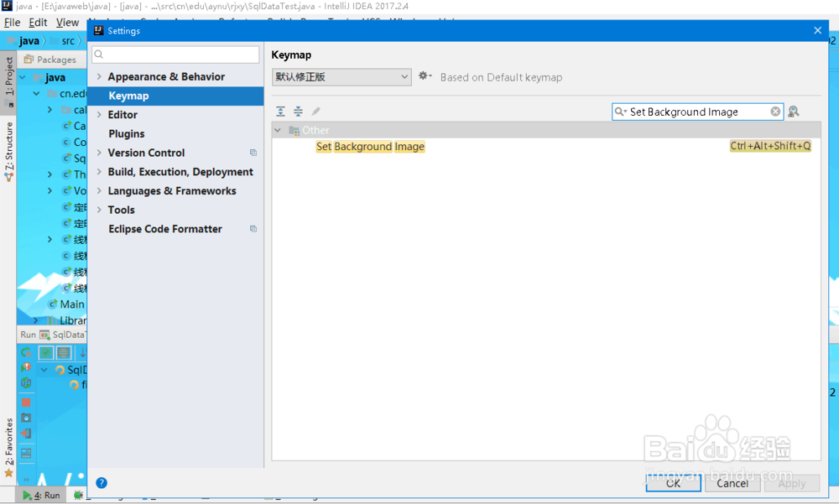The height and width of the screenshot is (504, 839).
Task: Open the 2: Favorites tool window tab
Action: (8, 447)
